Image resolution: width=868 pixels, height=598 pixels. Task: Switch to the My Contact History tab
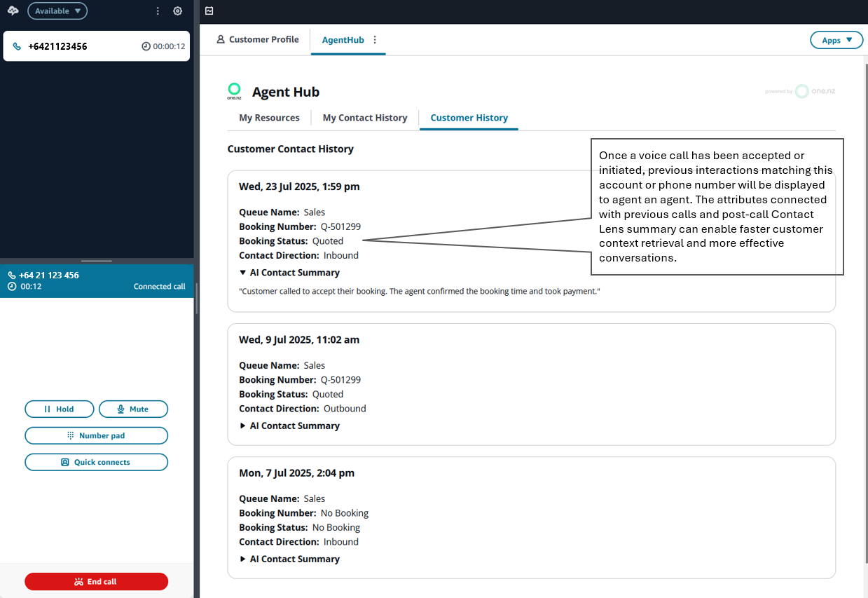[364, 118]
